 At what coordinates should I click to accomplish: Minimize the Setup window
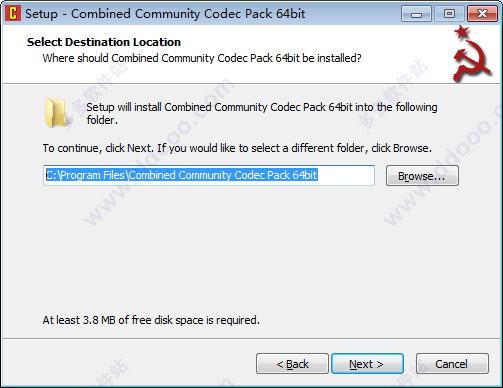tap(416, 14)
